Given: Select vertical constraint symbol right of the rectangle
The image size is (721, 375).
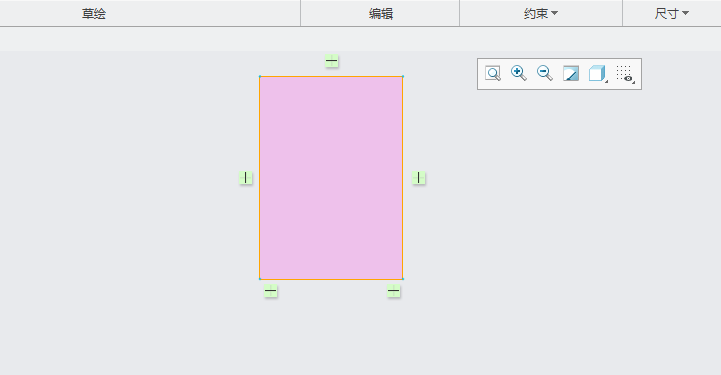Looking at the screenshot, I should [418, 178].
